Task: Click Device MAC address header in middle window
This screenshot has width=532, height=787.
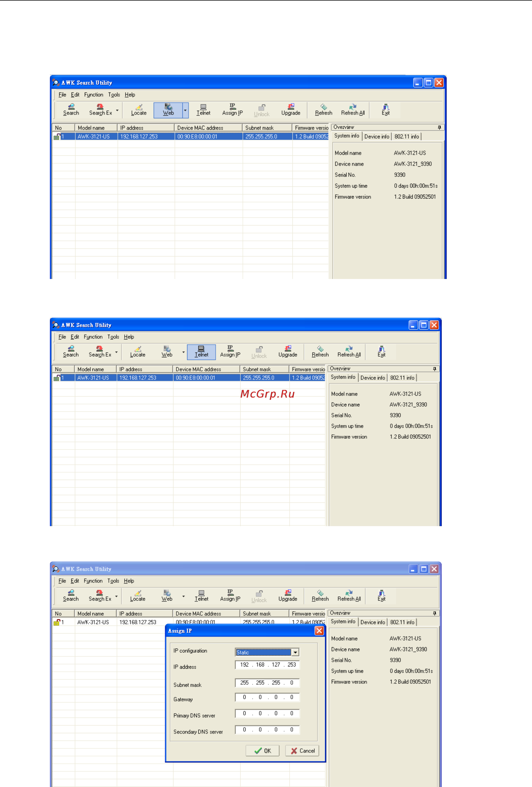Action: (x=206, y=369)
